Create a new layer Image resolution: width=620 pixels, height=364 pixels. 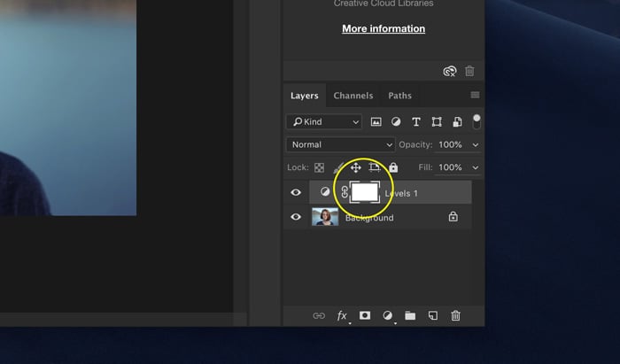pyautogui.click(x=433, y=315)
